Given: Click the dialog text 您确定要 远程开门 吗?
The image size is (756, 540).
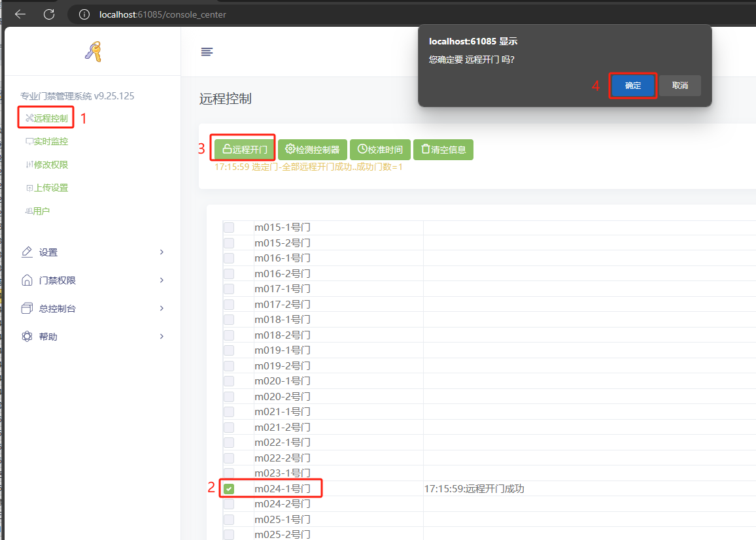Looking at the screenshot, I should click(x=472, y=59).
